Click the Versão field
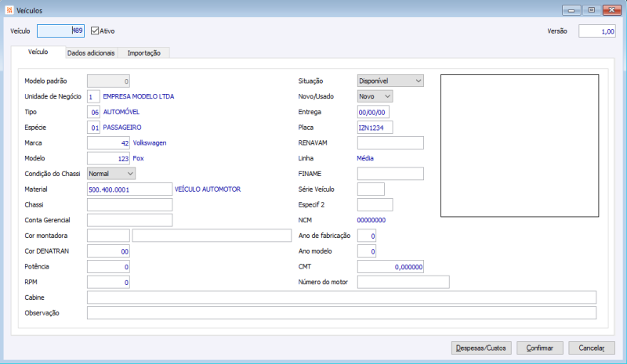The height and width of the screenshot is (364, 627). [596, 31]
